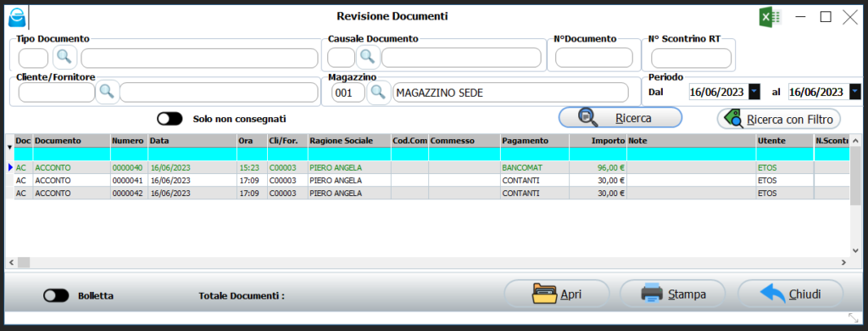Viewport: 868px width, 331px height.
Task: Open the Dal date picker dropdown
Action: pos(754,92)
